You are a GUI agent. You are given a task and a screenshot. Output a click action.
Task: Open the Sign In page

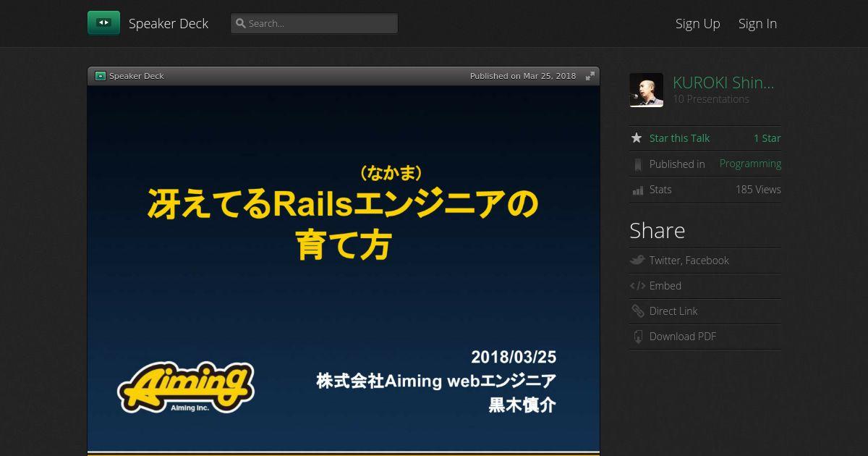tap(757, 23)
